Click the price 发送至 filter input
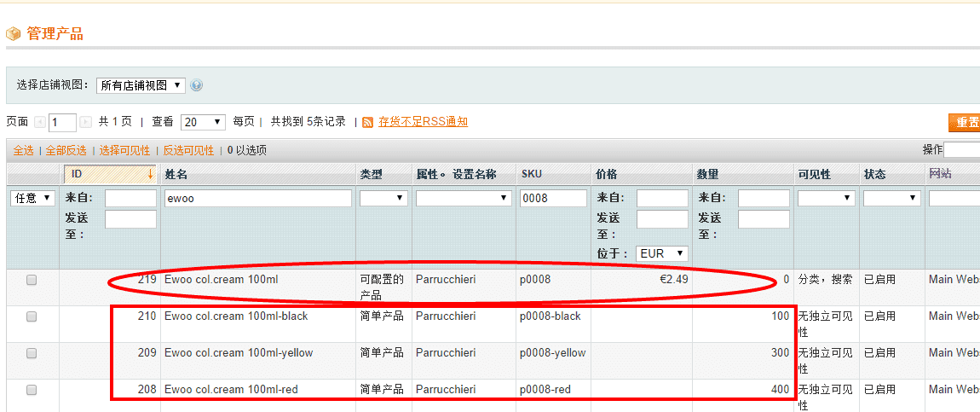Viewport: 980px width, 412px height. [662, 219]
